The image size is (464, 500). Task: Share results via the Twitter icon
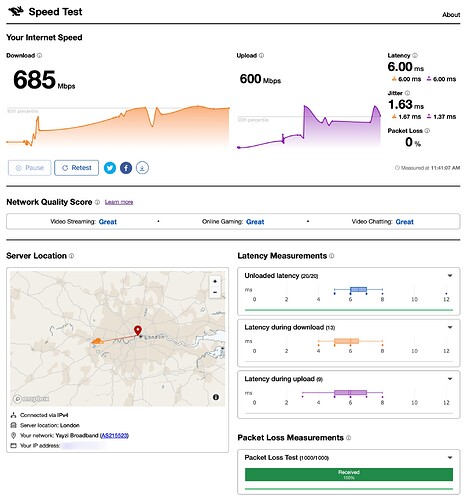click(x=110, y=168)
